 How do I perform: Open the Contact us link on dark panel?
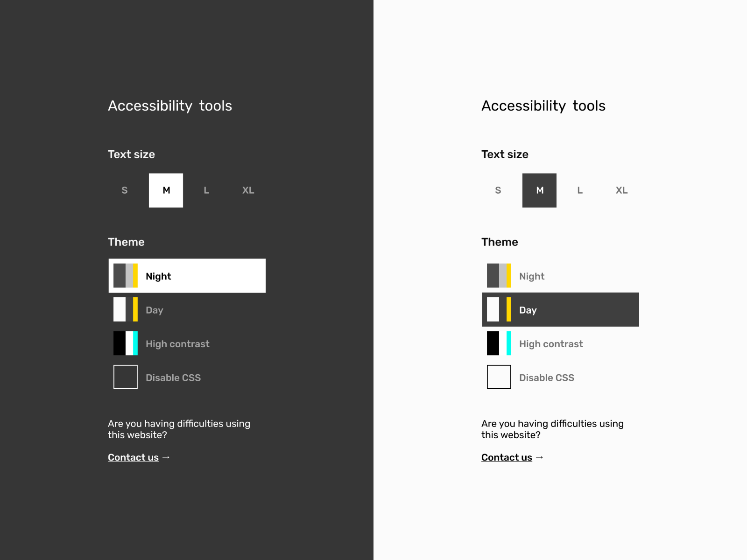coord(133,457)
